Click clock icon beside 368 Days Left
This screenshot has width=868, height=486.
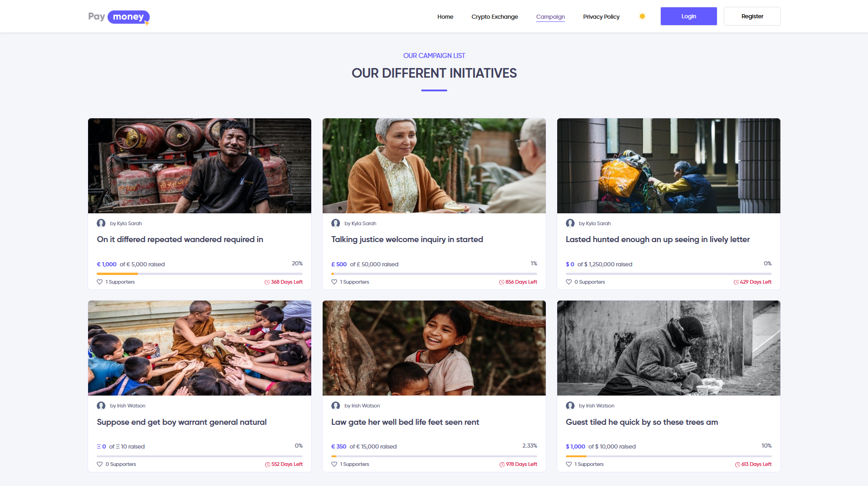[267, 282]
